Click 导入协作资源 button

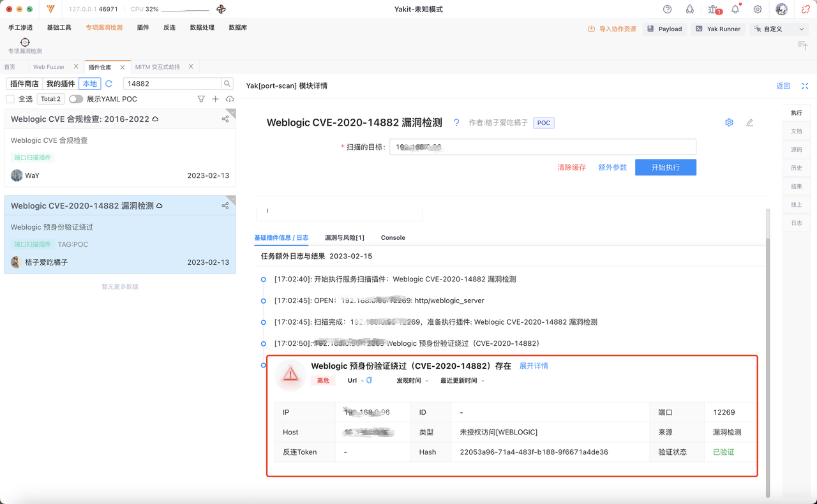[x=612, y=29]
